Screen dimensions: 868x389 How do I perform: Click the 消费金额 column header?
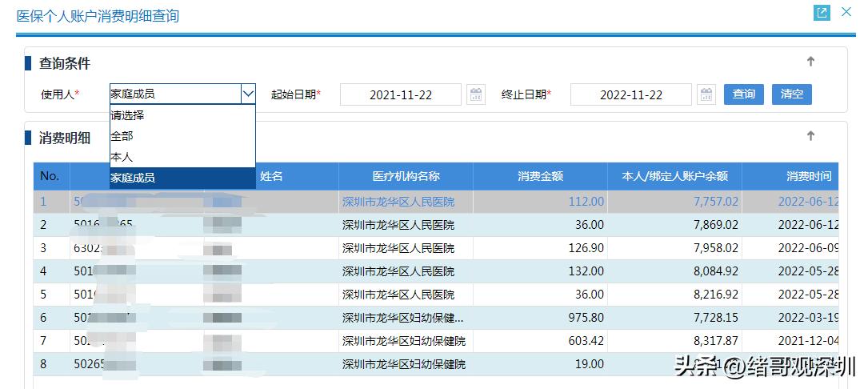click(540, 176)
